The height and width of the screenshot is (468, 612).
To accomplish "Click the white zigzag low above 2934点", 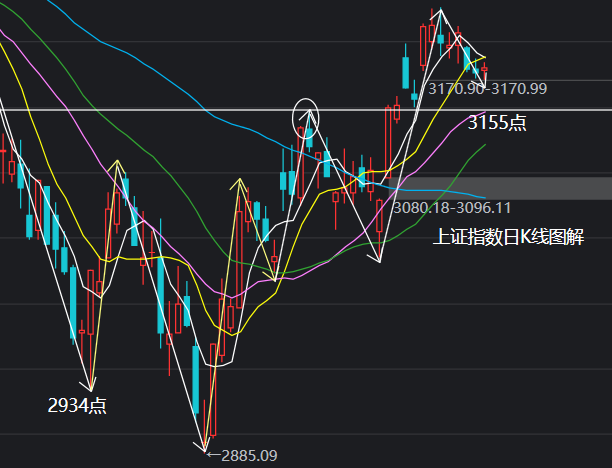I will pyautogui.click(x=90, y=387).
